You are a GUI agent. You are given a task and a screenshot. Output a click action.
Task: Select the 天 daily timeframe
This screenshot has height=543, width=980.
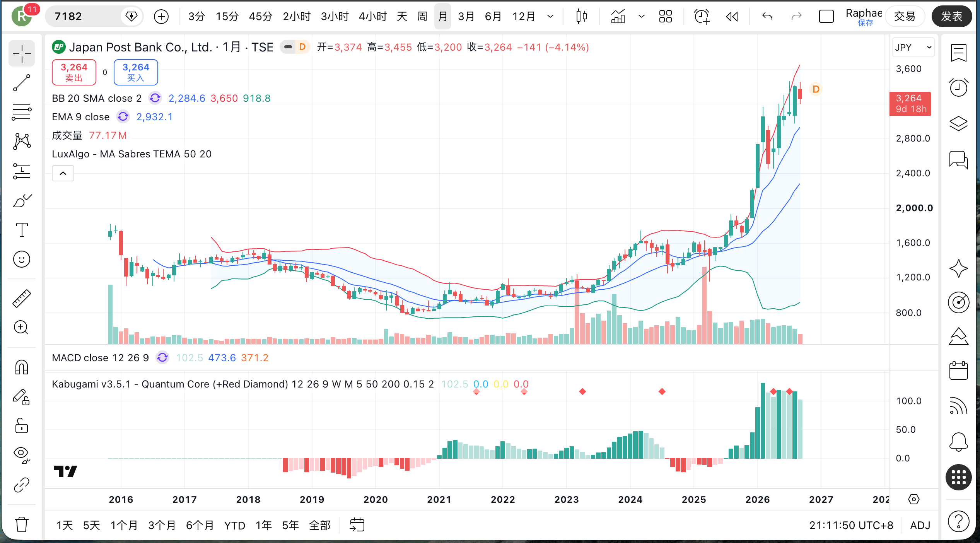(x=402, y=16)
